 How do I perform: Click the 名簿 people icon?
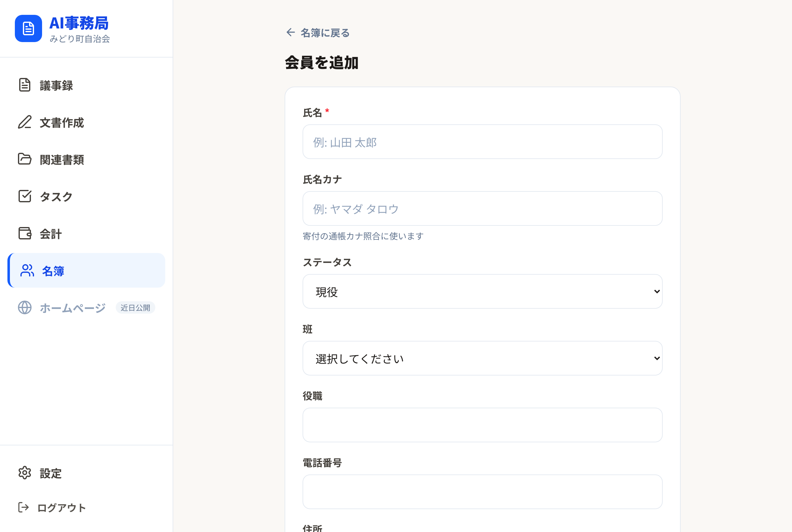[27, 270]
